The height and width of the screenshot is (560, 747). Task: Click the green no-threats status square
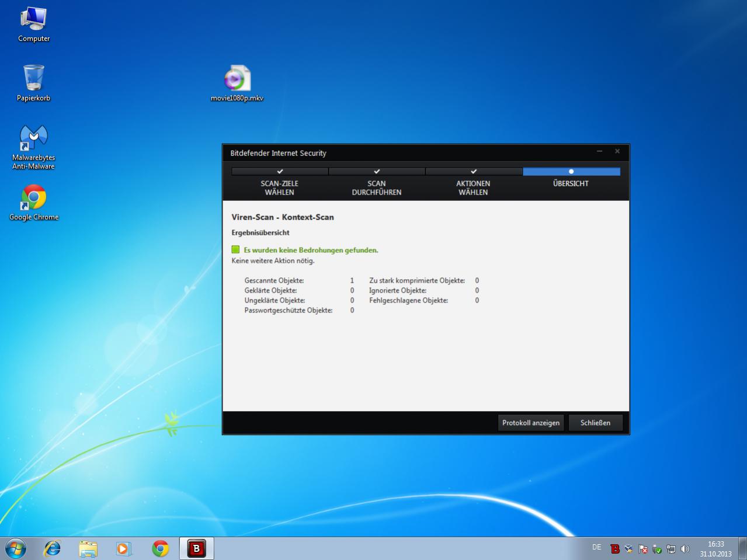tap(235, 249)
